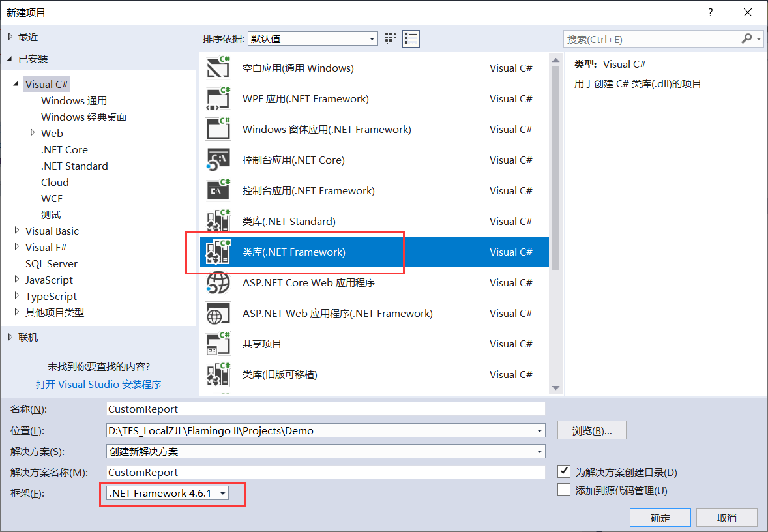Click the Browse button for location
This screenshot has width=768, height=532.
tap(591, 430)
